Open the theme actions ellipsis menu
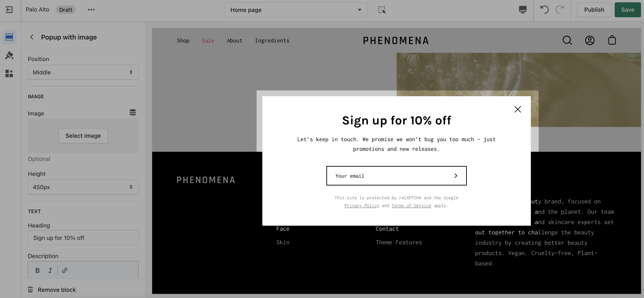 pyautogui.click(x=91, y=10)
